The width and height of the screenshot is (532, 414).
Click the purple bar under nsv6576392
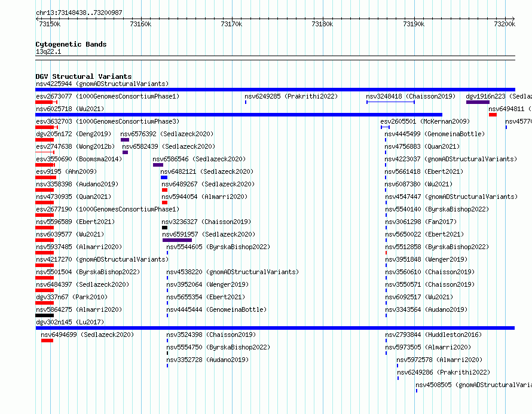125,140
